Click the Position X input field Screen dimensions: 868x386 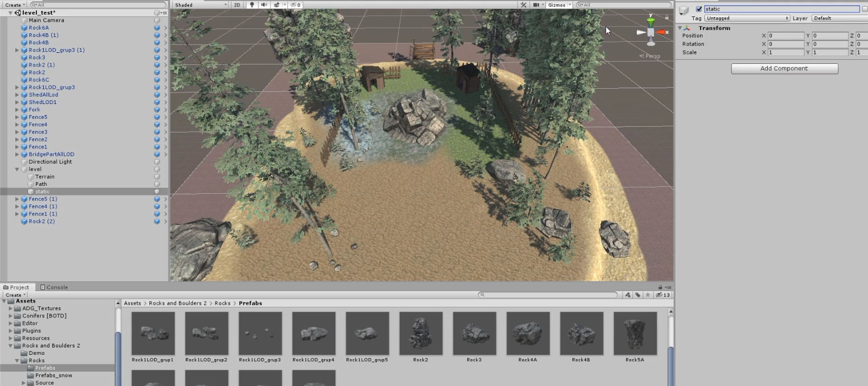click(x=786, y=36)
